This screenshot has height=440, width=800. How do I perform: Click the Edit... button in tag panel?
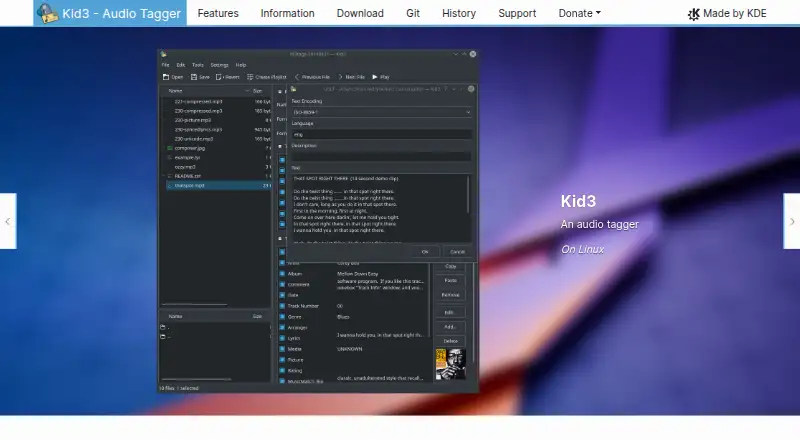(x=451, y=312)
